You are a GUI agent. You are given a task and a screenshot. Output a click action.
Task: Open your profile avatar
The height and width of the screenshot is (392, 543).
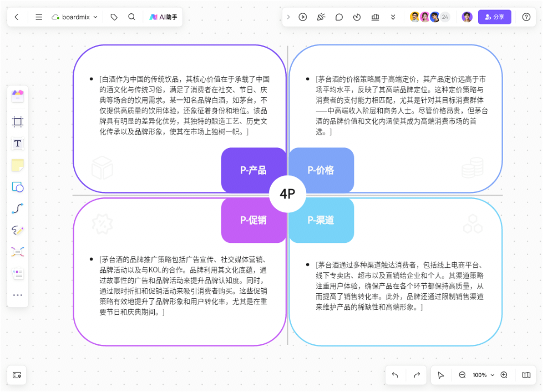click(467, 17)
